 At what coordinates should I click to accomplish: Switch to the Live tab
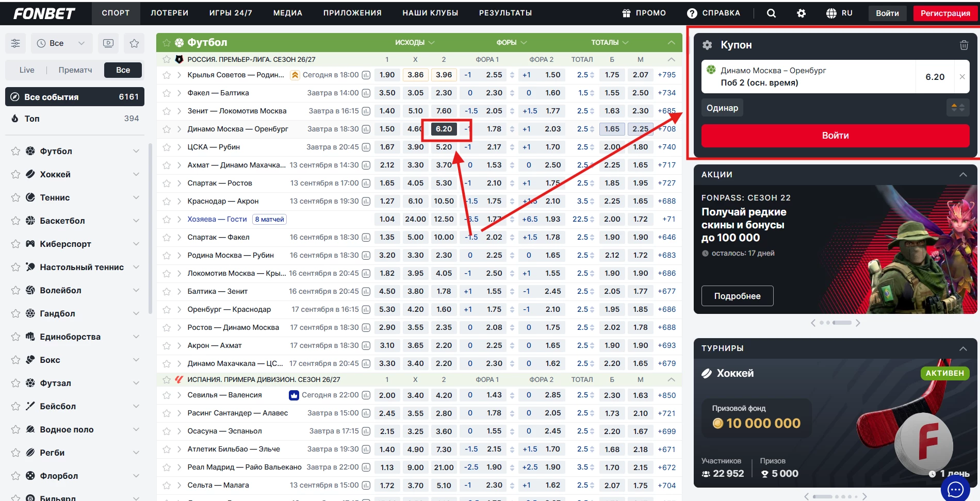[x=27, y=70]
